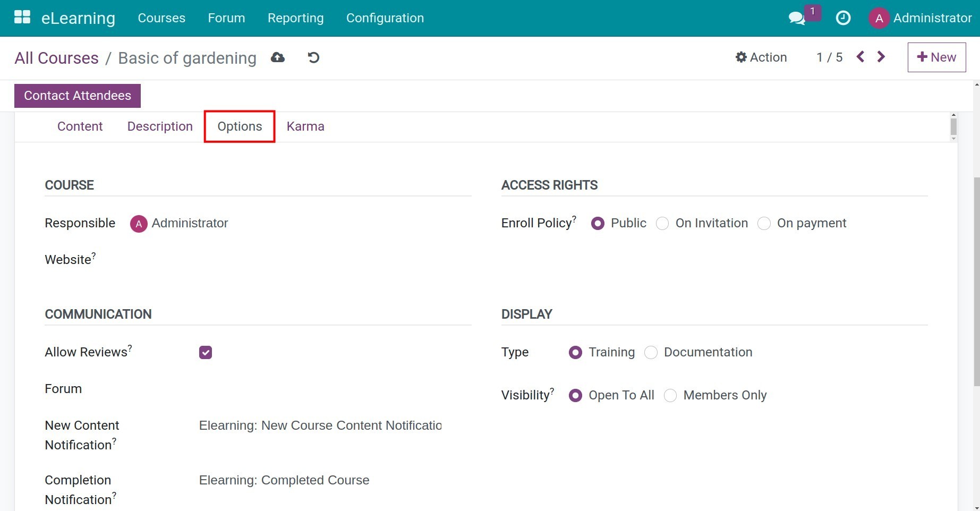Open the messaging conversations panel

[x=796, y=18]
